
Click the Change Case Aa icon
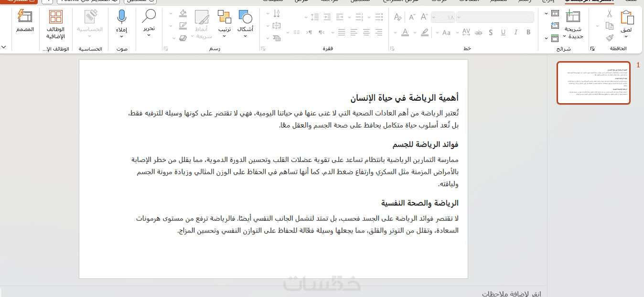446,32
